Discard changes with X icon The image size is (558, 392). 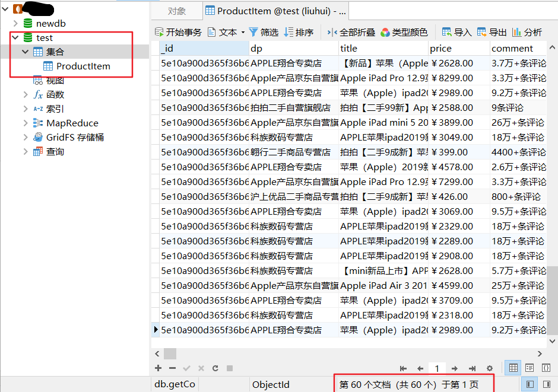point(201,368)
